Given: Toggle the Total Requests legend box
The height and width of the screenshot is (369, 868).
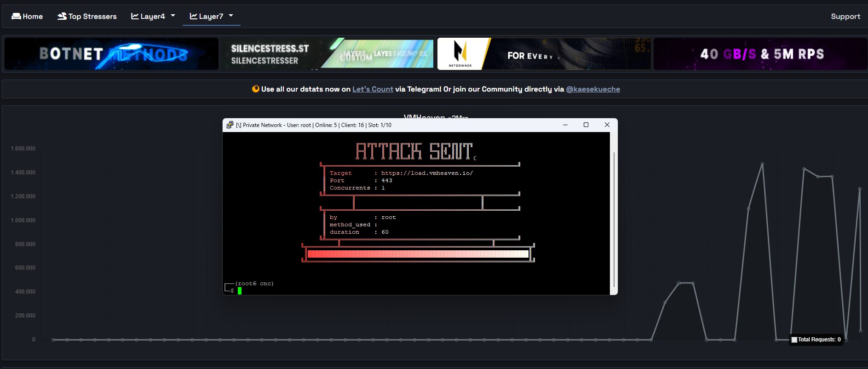Looking at the screenshot, I should pos(794,340).
